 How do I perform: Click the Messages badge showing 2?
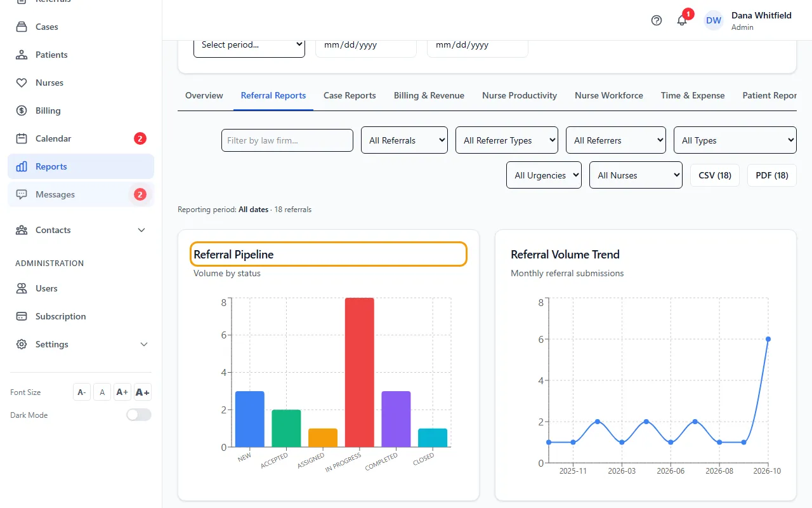coord(140,194)
